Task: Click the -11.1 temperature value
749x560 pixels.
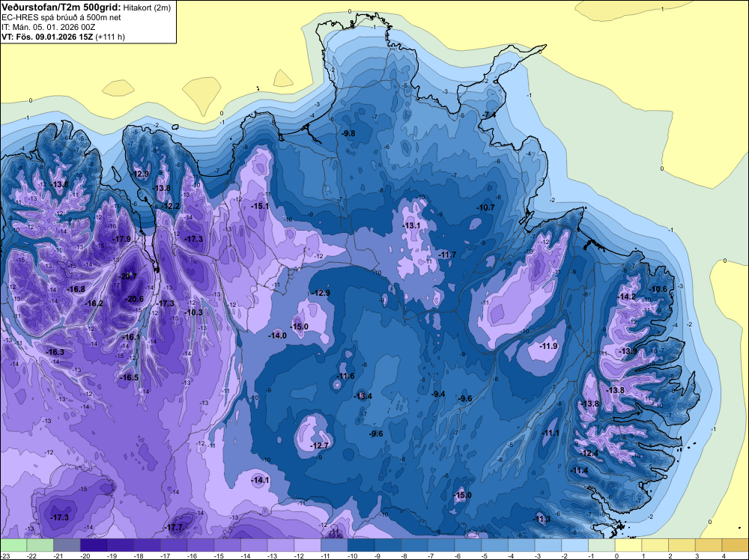Action: point(551,433)
